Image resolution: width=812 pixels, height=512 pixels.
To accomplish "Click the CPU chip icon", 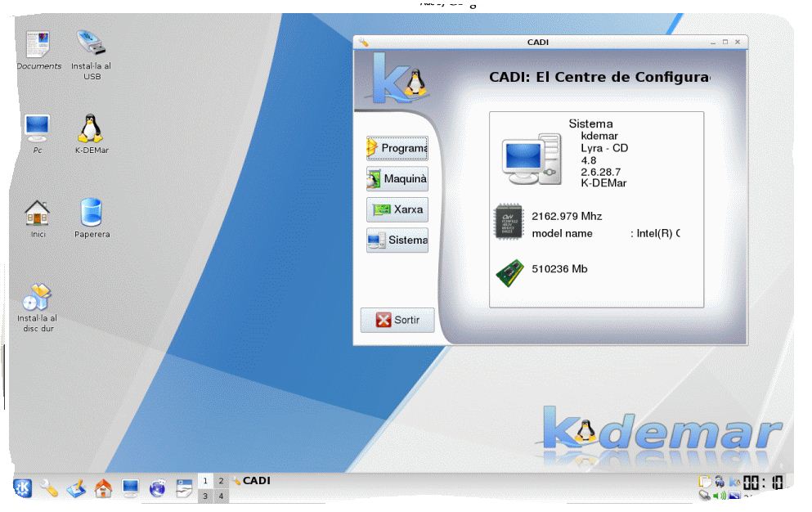I will click(x=509, y=222).
